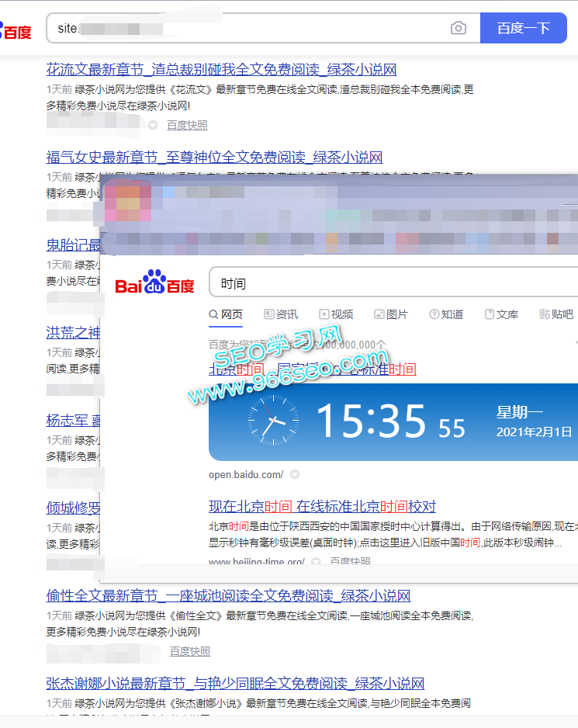Expand the dropdown arrow beside open.baidu.com/
The width and height of the screenshot is (578, 728).
pyautogui.click(x=294, y=474)
